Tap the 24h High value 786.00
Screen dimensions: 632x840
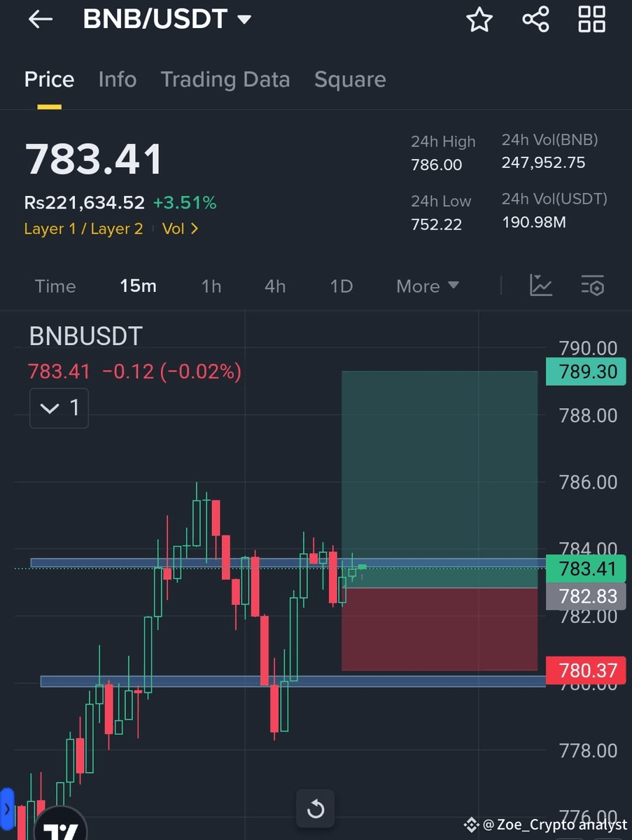click(x=437, y=164)
